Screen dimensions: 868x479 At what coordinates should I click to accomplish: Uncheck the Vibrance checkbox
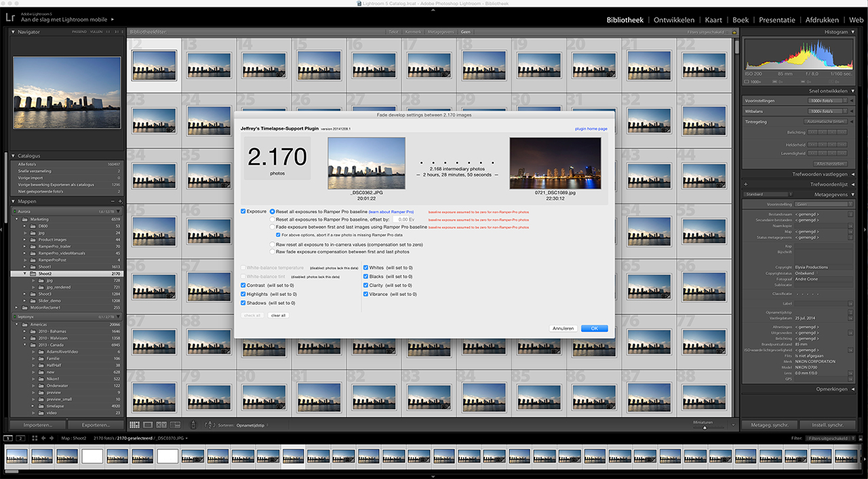coord(366,294)
